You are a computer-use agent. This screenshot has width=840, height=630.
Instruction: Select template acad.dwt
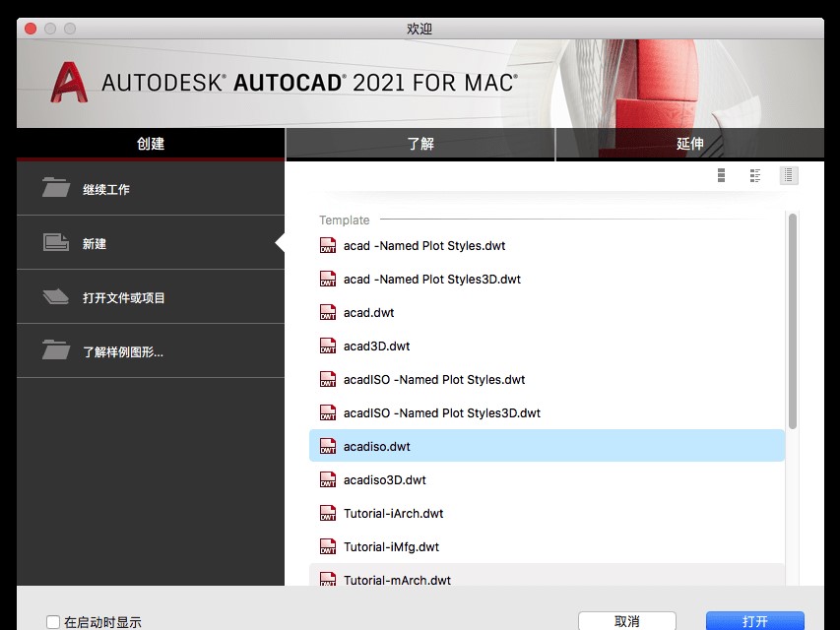coord(547,312)
